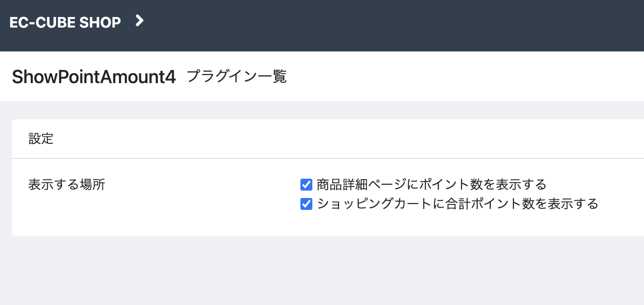Click the ショッピングカートに合計ポイント数を表示する label text
Image resolution: width=644 pixels, height=305 pixels.
tap(458, 203)
